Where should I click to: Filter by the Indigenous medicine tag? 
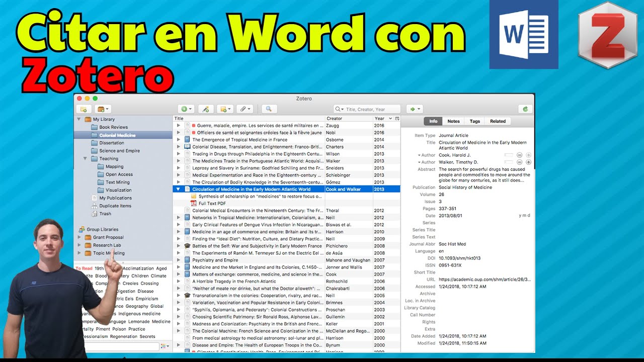tap(139, 314)
